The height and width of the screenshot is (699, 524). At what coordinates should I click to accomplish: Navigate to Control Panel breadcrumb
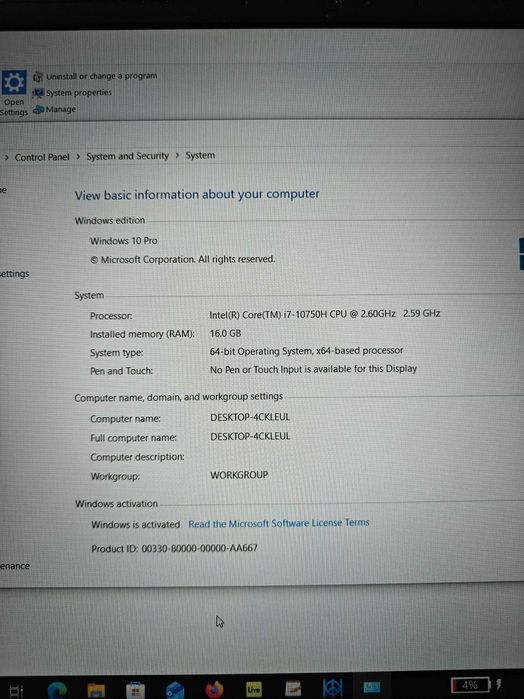42,157
